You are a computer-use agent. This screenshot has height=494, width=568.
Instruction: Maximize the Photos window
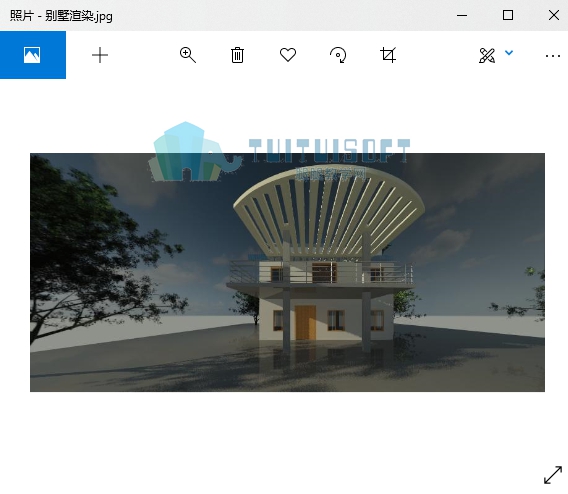pyautogui.click(x=508, y=15)
